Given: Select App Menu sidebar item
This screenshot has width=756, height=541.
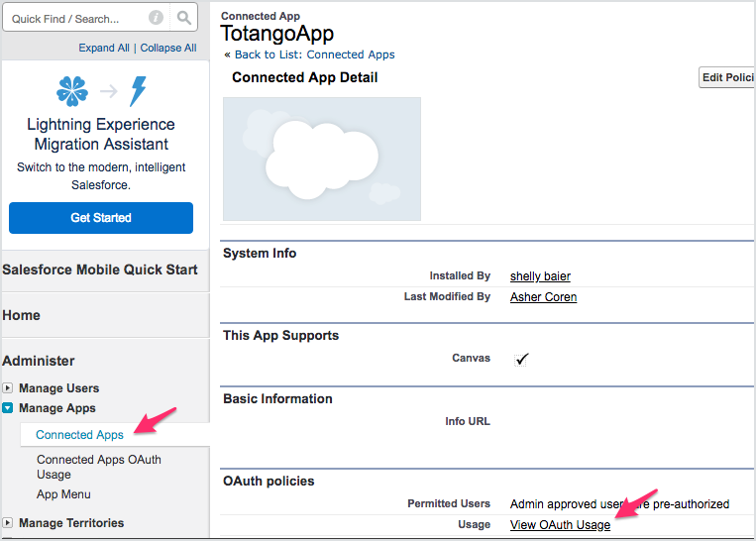Looking at the screenshot, I should click(63, 494).
